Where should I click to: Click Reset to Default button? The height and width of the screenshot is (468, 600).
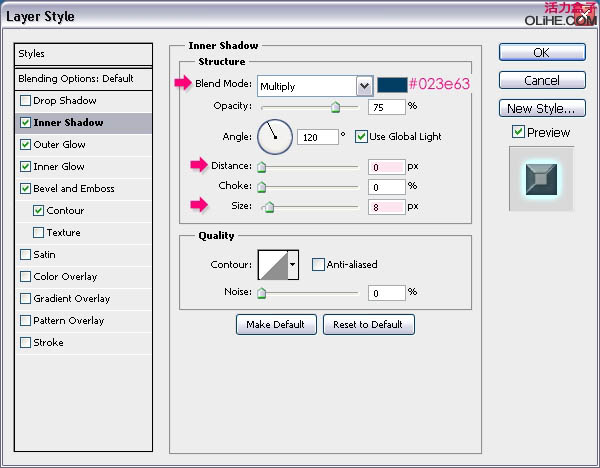point(368,325)
